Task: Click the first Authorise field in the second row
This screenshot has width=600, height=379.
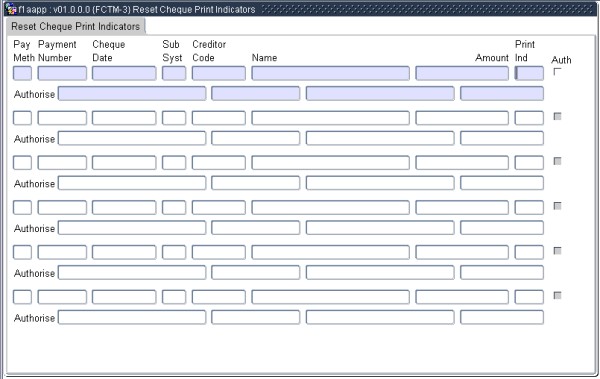Action: click(x=132, y=138)
